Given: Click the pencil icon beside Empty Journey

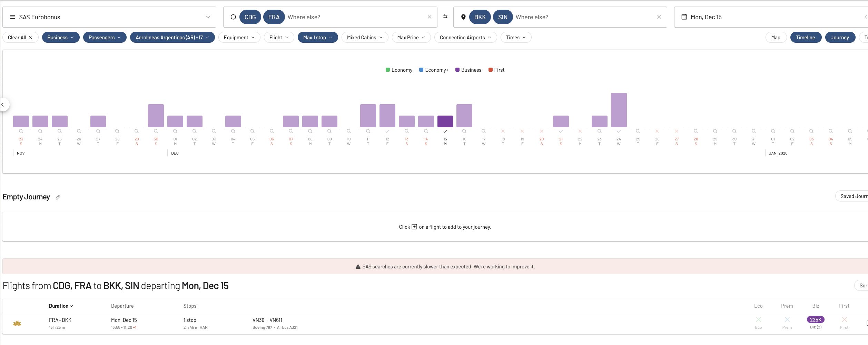Looking at the screenshot, I should 58,197.
